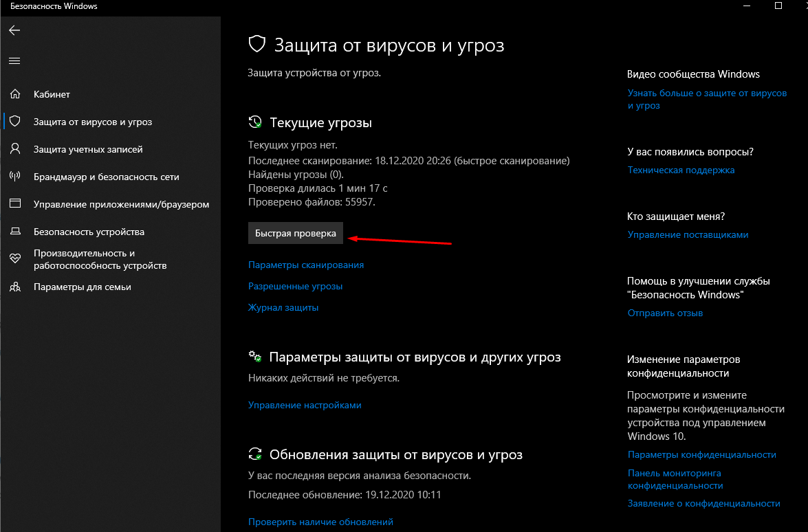Click the account protection person icon
The image size is (808, 532).
pos(14,149)
